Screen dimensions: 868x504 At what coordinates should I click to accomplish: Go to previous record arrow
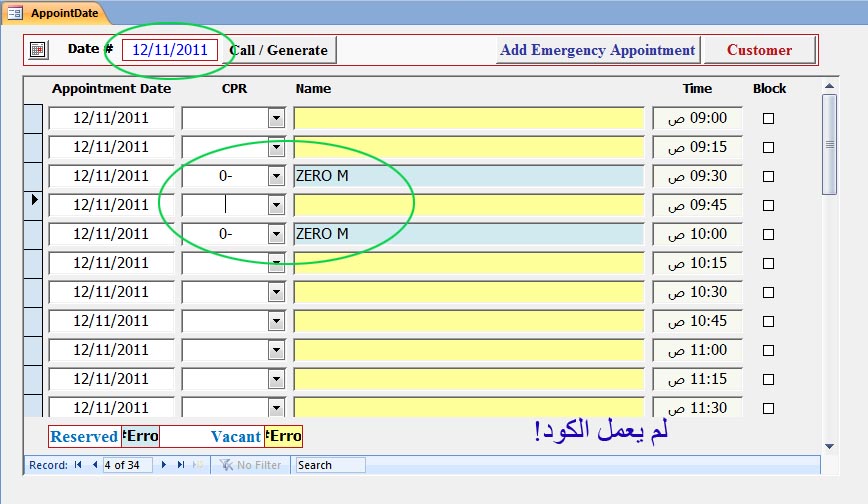click(95, 465)
